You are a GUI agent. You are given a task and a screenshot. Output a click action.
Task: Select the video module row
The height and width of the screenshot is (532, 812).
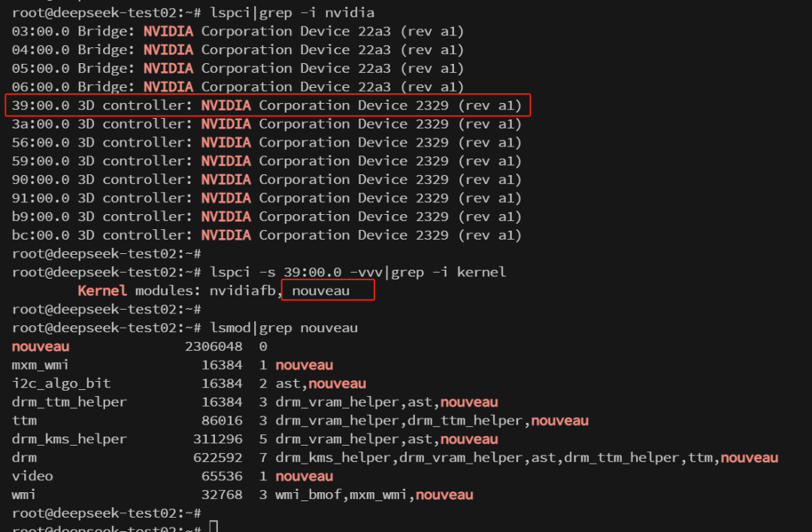pos(34,476)
